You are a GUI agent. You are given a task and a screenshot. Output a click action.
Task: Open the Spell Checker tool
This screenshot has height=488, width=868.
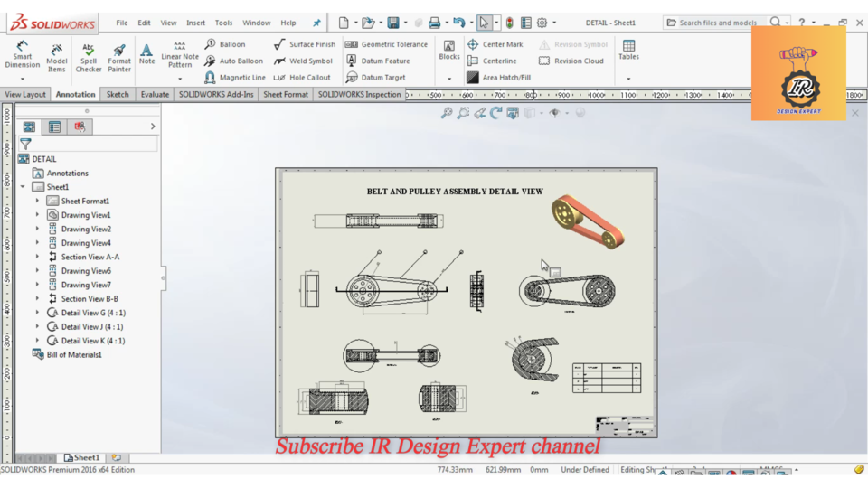point(89,57)
